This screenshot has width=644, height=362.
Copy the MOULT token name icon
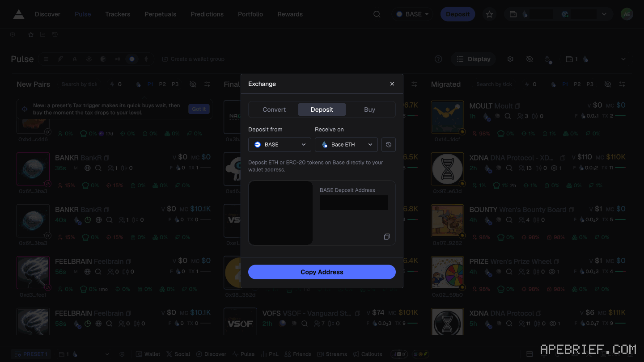click(x=518, y=106)
